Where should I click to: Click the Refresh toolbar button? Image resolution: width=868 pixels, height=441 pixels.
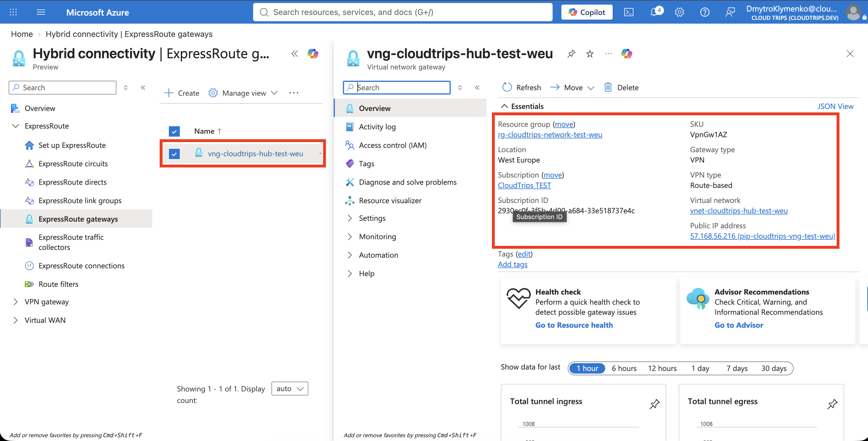521,88
